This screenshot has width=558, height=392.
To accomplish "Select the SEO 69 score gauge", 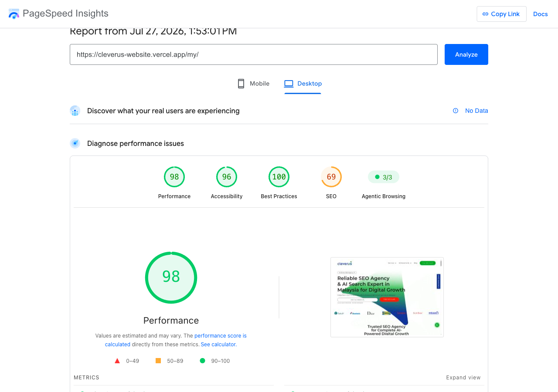I will [x=331, y=177].
